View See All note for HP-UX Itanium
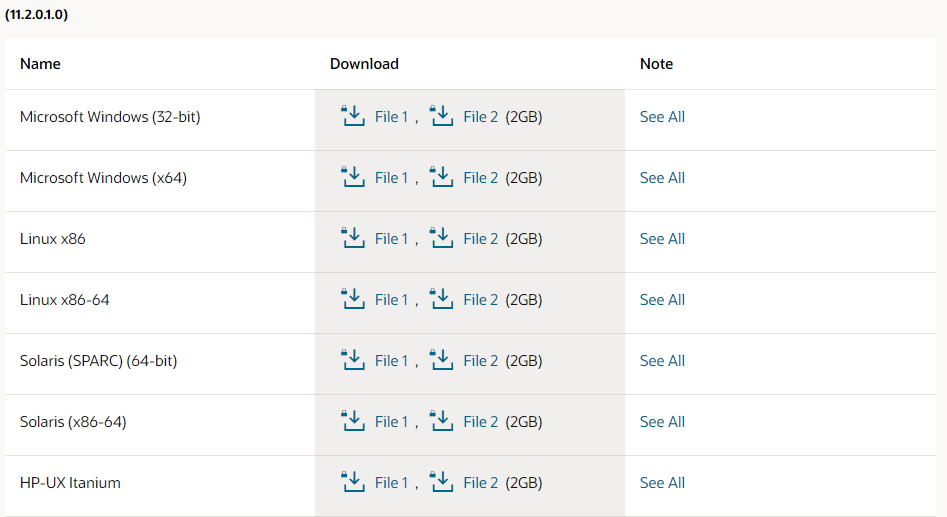 click(x=662, y=483)
